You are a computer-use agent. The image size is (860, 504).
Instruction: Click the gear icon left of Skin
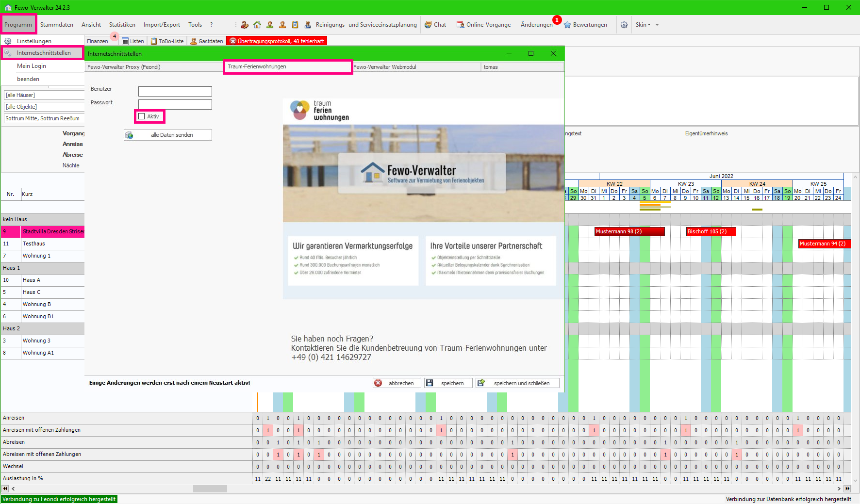click(624, 25)
